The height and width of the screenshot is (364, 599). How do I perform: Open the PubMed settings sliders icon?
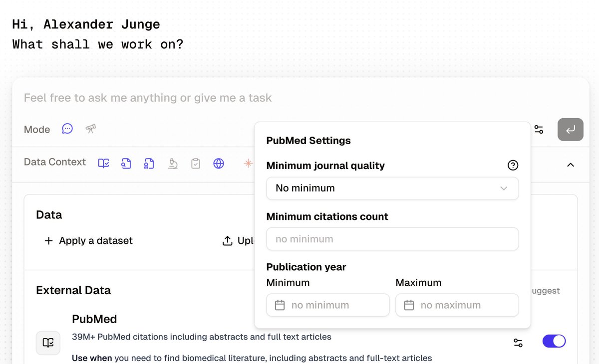point(518,343)
